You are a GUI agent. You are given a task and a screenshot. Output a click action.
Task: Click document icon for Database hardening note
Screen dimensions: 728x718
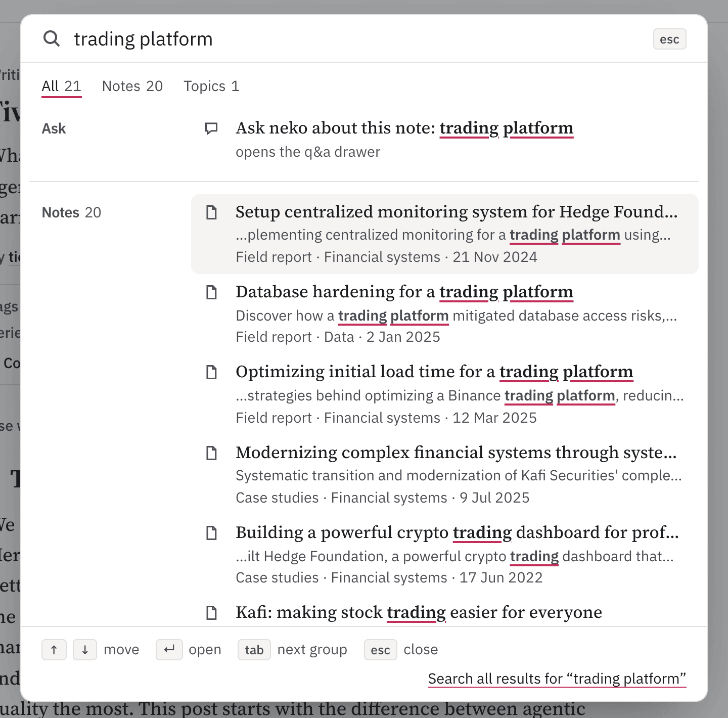point(211,292)
